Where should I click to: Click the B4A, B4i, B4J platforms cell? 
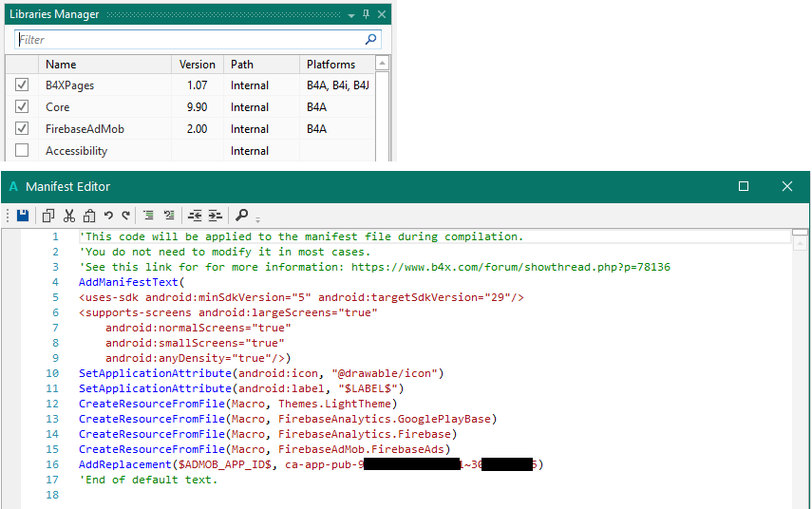pos(338,85)
